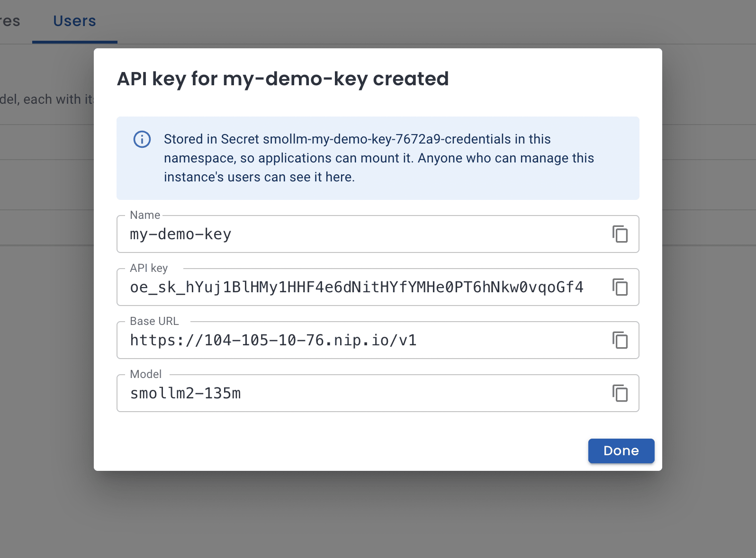The image size is (756, 558).
Task: Copy the Name value my-demo-key
Action: [620, 234]
